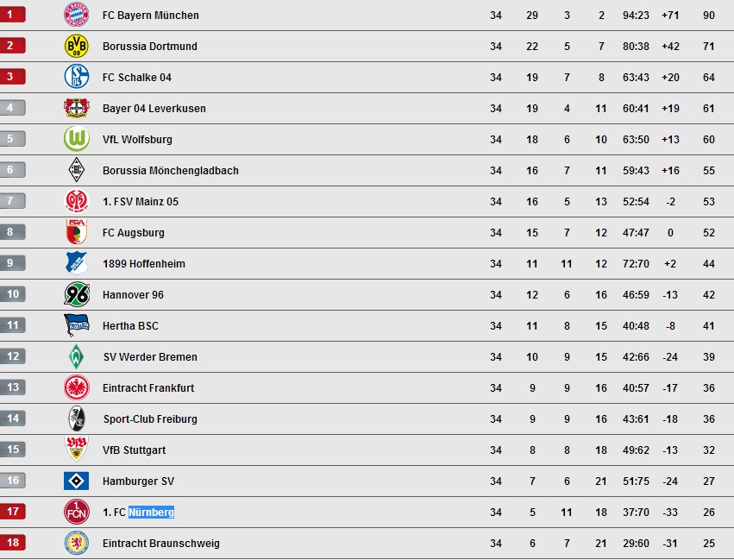Click the red rank 1 position badge
This screenshot has height=560, width=734.
[x=13, y=15]
